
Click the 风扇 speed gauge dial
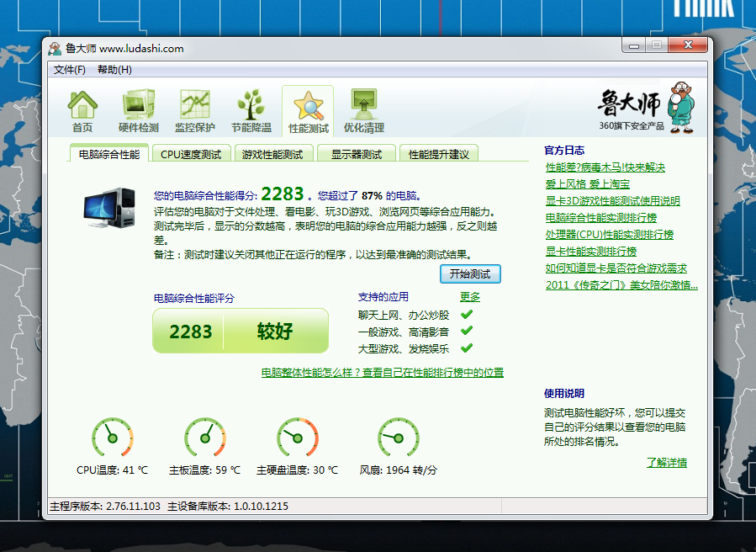tap(399, 438)
